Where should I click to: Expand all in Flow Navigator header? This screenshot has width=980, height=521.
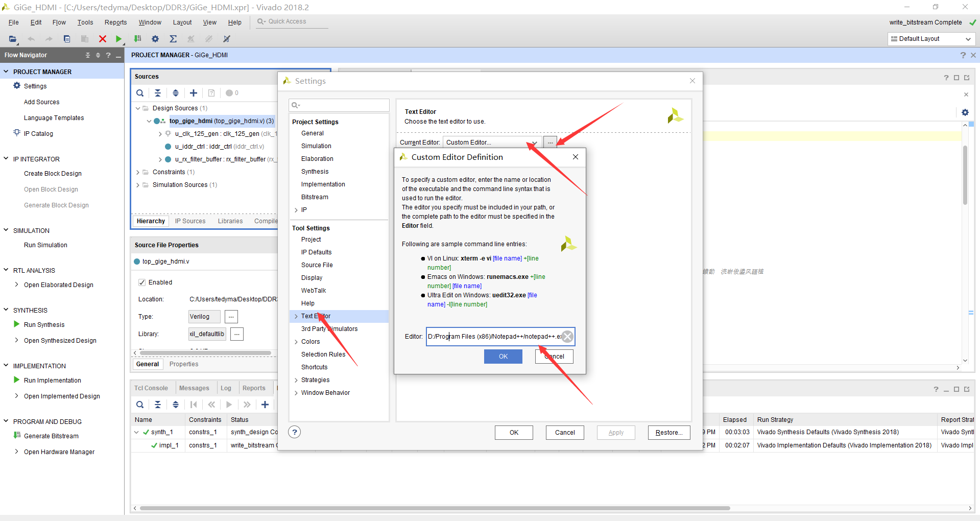(x=98, y=55)
